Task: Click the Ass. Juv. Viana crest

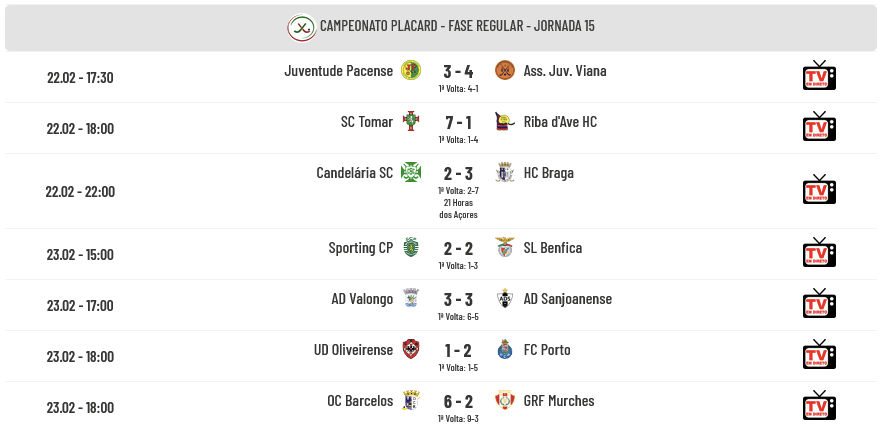Action: [x=505, y=70]
